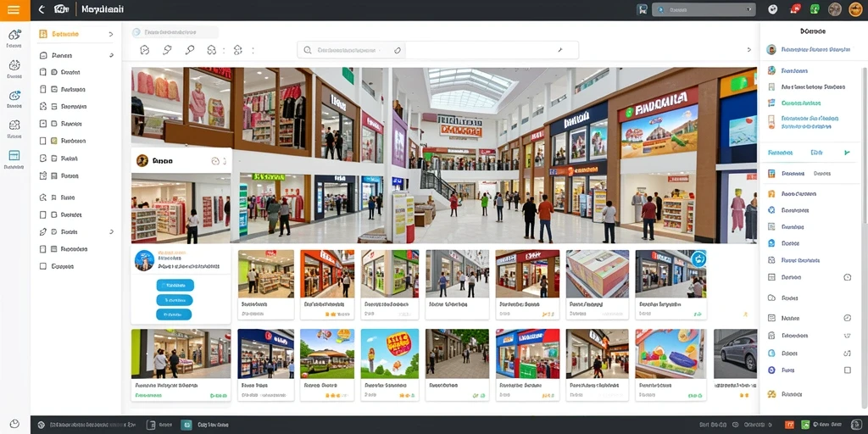Click the last icon at status bar's right end

pos(857,426)
